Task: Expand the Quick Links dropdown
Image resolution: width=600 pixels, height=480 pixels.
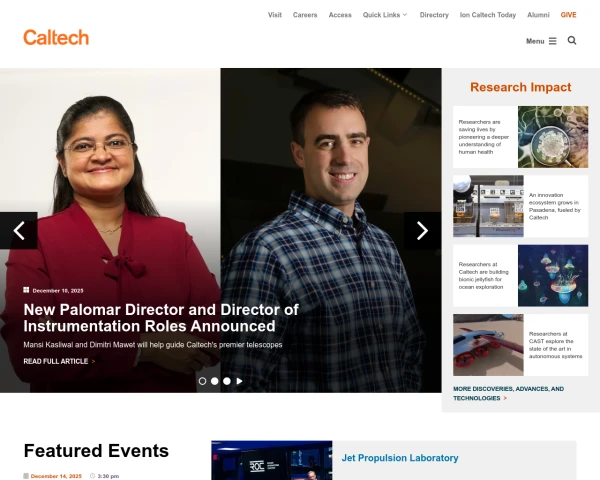Action: (385, 15)
